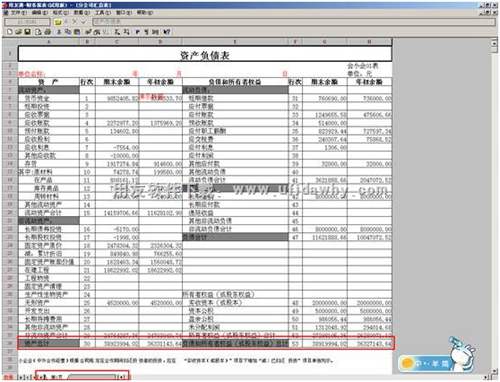The width and height of the screenshot is (500, 382).
Task: Click the Print Preview toolbar icon
Action: point(38,32)
